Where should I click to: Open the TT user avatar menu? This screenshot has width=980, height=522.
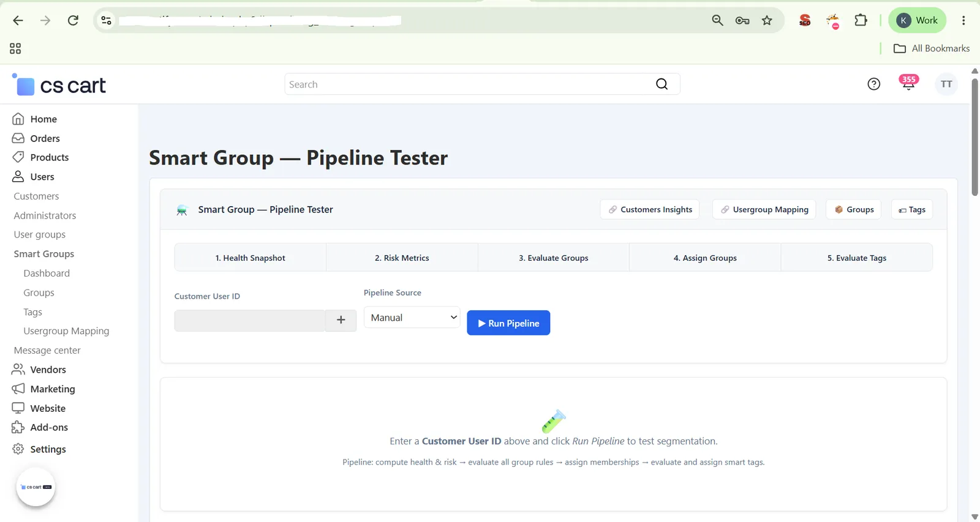point(946,84)
